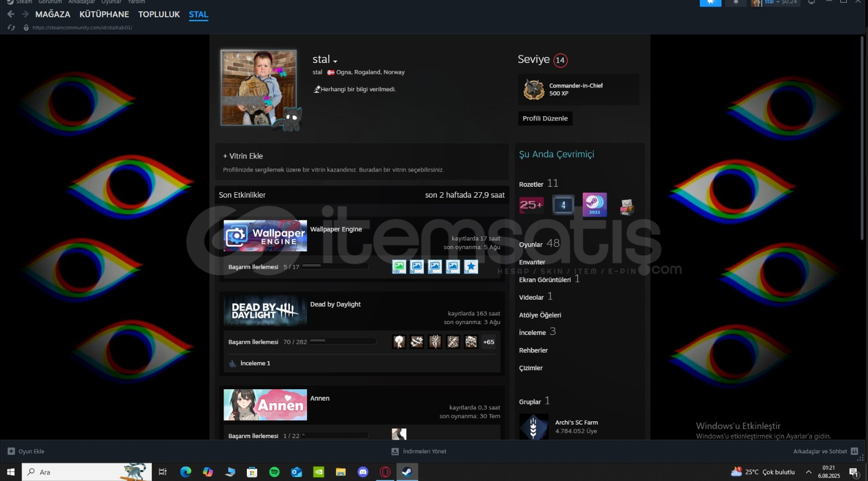Open the Archi's SC Farm group avatar
Screen dimensions: 868x481
[x=533, y=427]
